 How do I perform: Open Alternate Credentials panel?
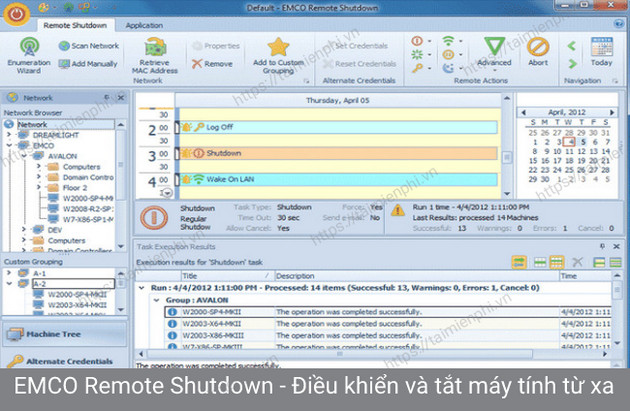point(64,361)
